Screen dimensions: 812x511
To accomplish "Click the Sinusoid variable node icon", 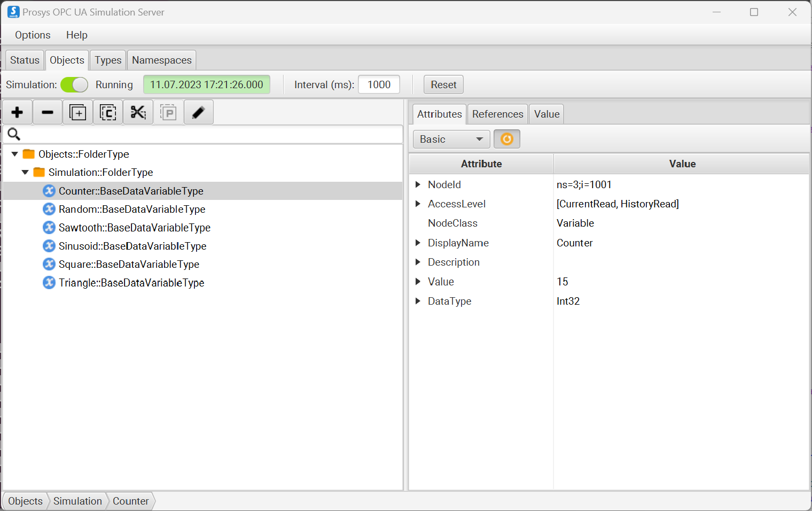I will [x=49, y=246].
